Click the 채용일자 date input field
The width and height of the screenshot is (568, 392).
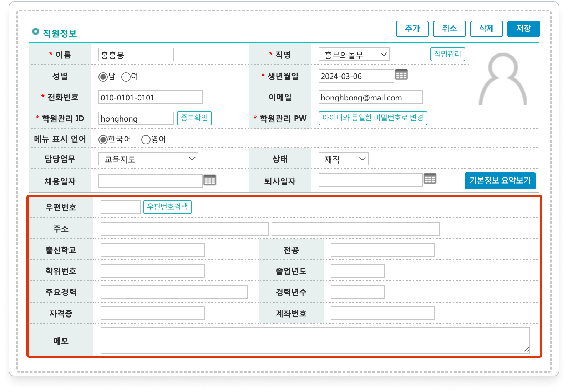coord(151,181)
